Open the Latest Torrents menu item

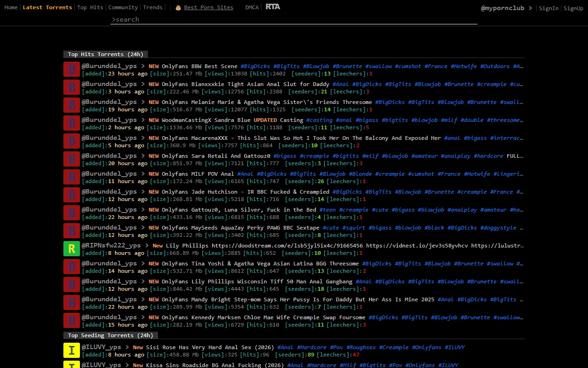click(x=47, y=7)
